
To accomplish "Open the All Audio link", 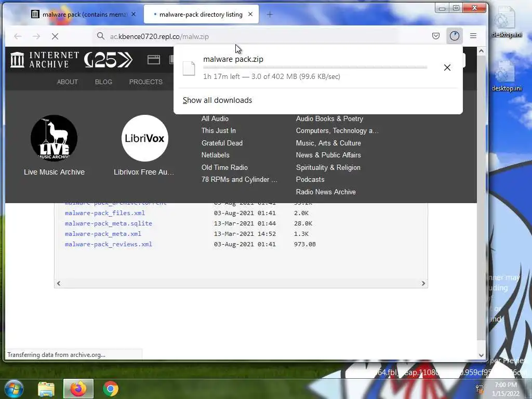I will click(215, 119).
